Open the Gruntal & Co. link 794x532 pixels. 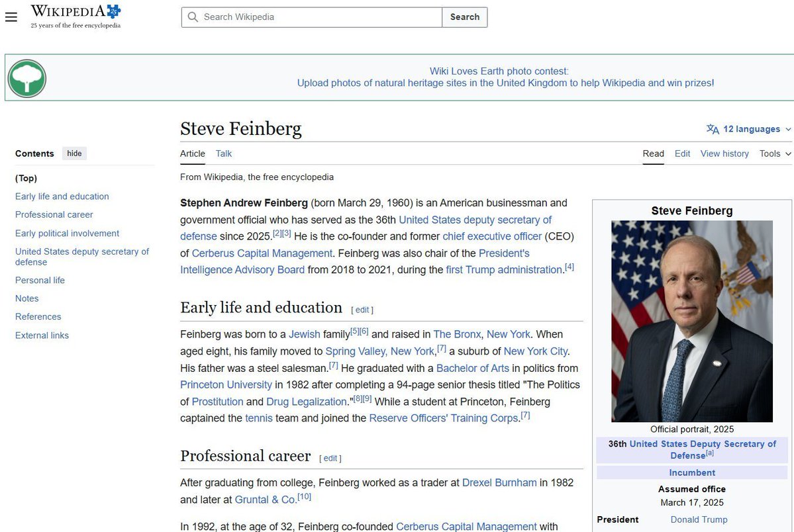click(266, 500)
